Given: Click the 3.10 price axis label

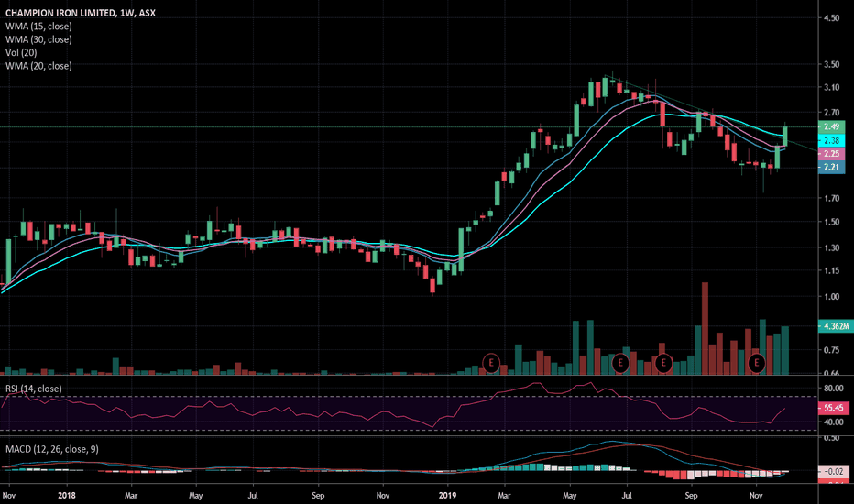Looking at the screenshot, I should [x=832, y=87].
